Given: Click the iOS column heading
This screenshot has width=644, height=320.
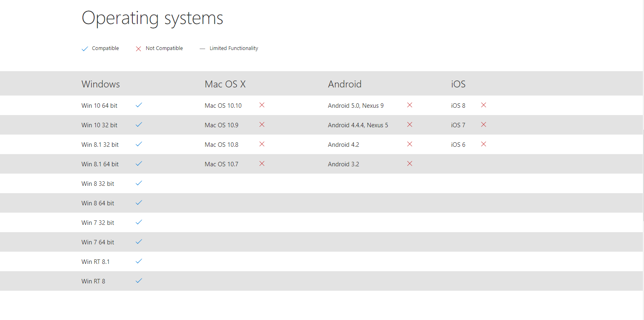Looking at the screenshot, I should click(x=458, y=84).
